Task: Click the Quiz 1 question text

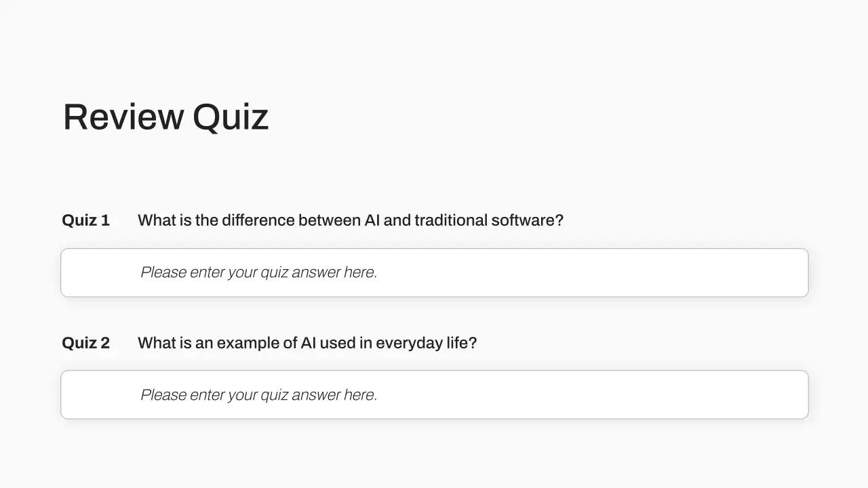Action: coord(350,220)
